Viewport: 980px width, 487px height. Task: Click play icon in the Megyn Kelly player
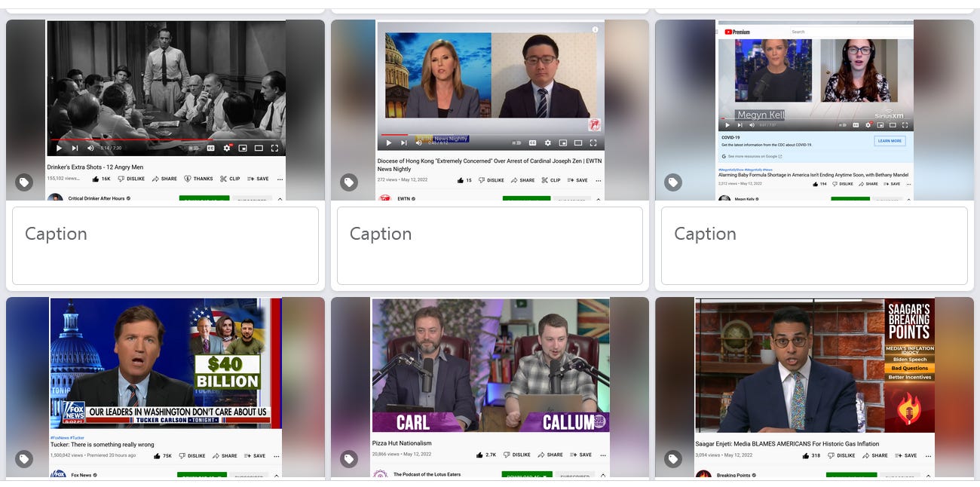[727, 125]
